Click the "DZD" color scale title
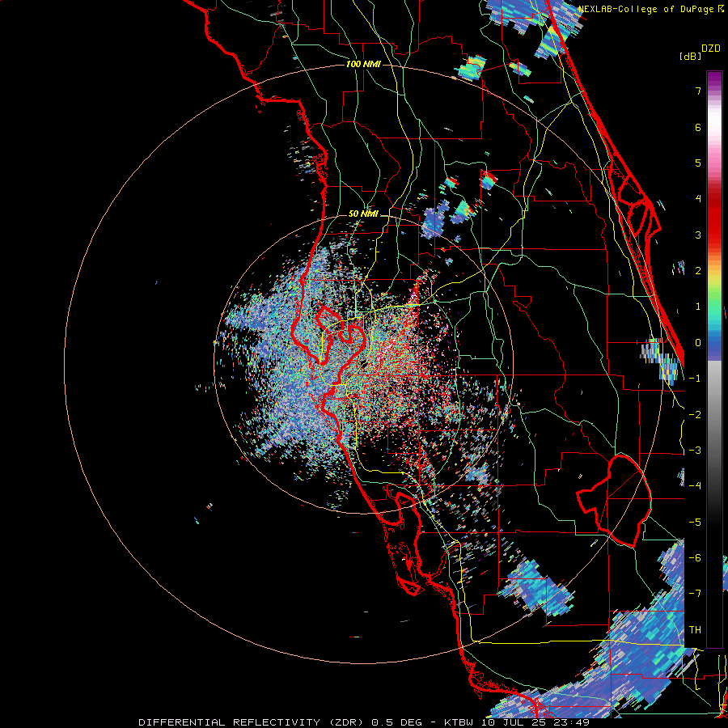This screenshot has width=728, height=728. point(711,49)
